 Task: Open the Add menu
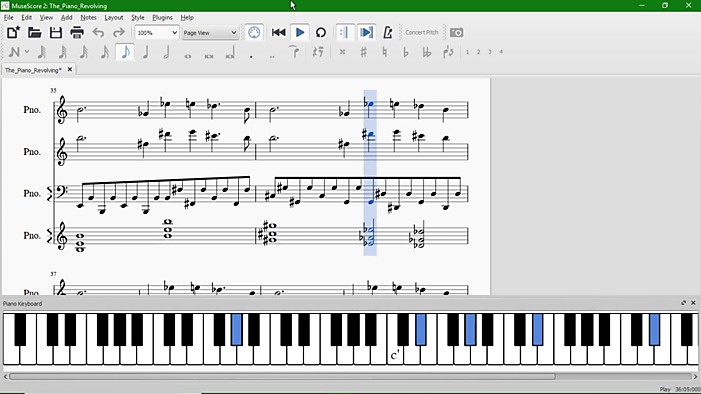tap(67, 17)
